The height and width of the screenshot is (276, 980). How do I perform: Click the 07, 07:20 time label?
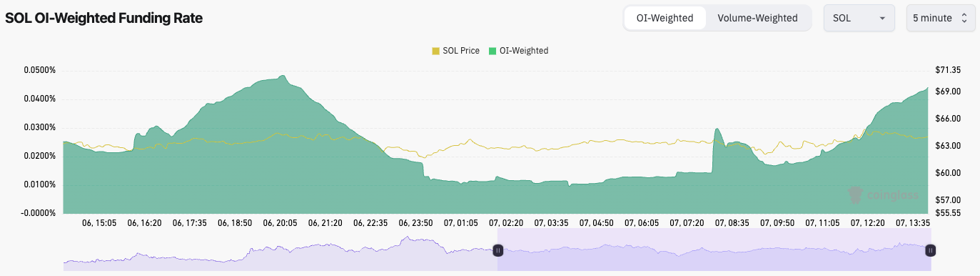[x=687, y=223]
